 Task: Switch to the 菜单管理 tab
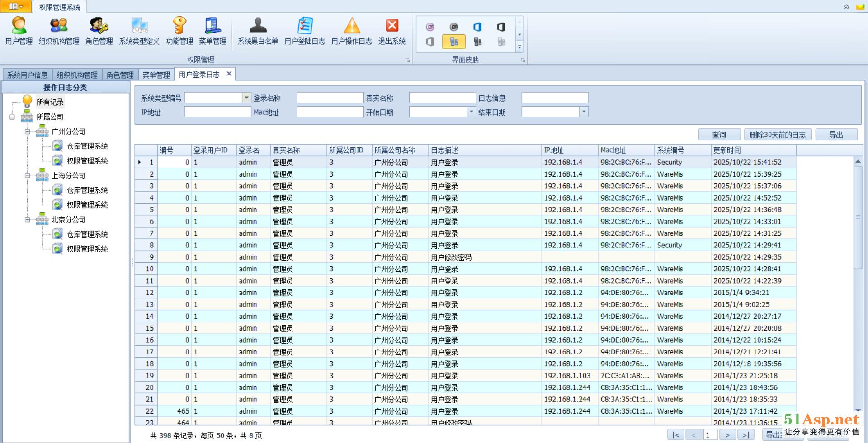[x=156, y=75]
